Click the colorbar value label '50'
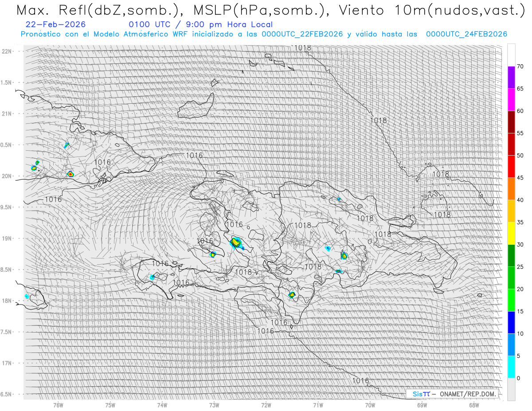Viewport: 532px width, 411px height. coord(520,156)
